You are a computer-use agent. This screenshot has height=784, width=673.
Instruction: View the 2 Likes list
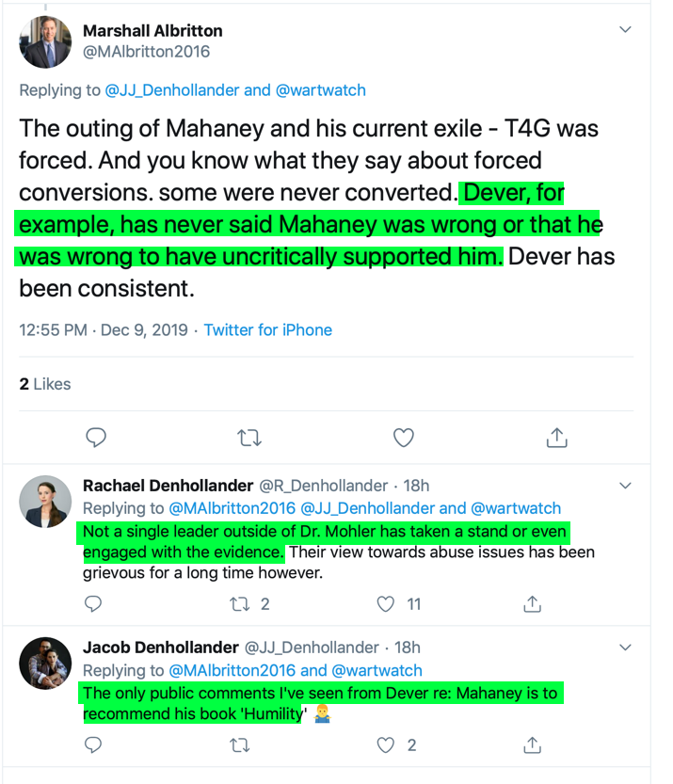[x=45, y=384]
